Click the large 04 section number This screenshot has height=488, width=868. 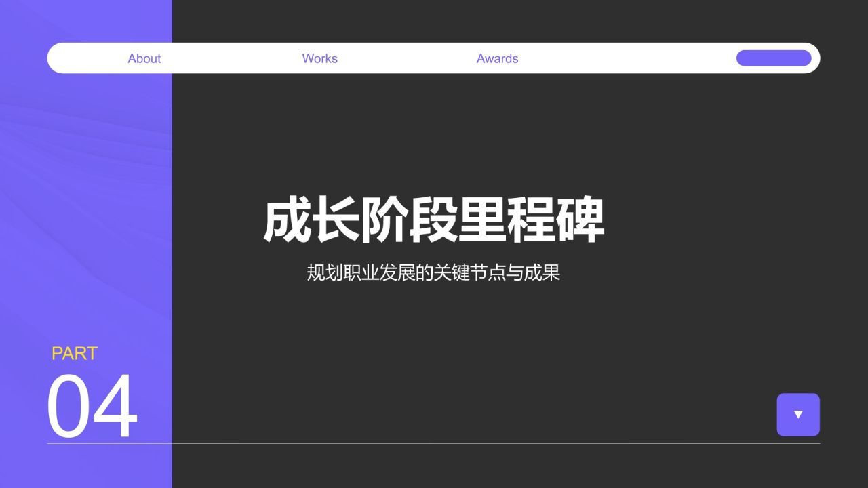92,407
